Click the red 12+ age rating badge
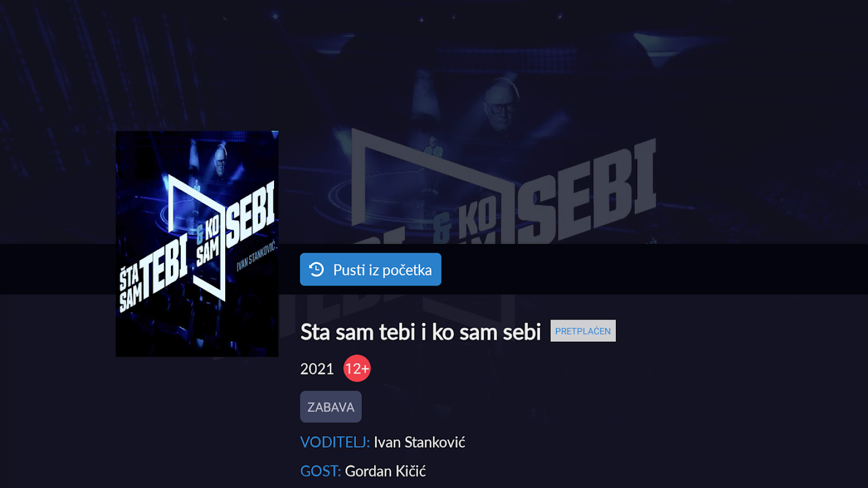Screen dimensions: 868x488 tap(357, 368)
